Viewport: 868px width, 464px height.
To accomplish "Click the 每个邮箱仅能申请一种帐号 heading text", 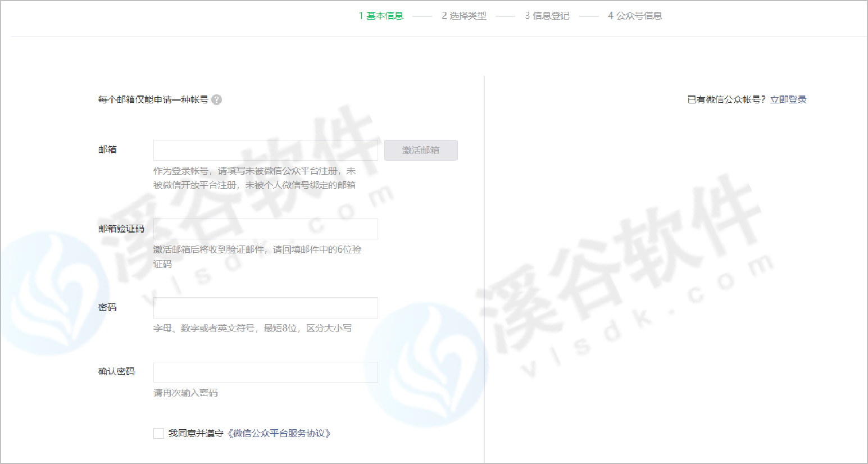I will coord(153,99).
